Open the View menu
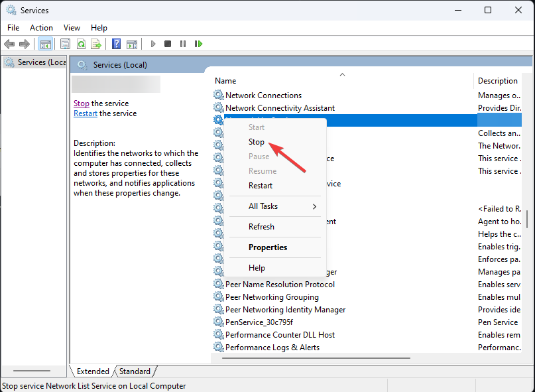The height and width of the screenshot is (392, 535). point(72,28)
